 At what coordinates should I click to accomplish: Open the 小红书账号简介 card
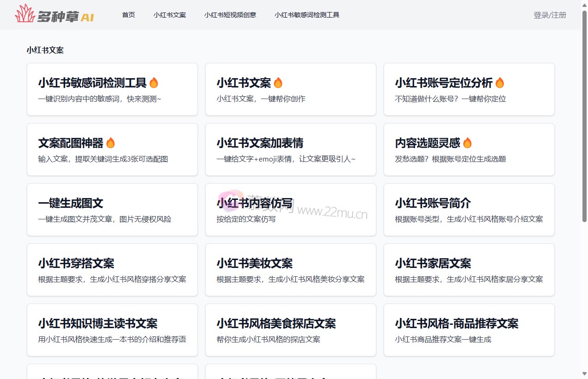(x=469, y=210)
